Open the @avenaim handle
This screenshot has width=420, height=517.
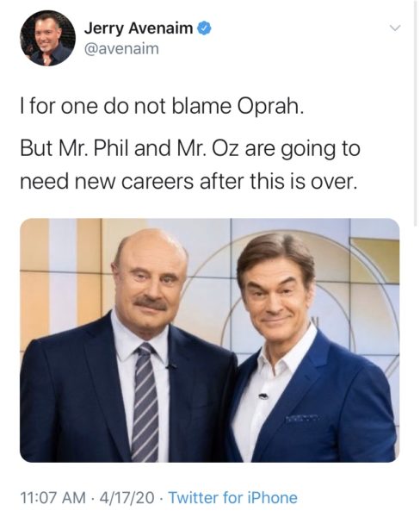tap(121, 49)
